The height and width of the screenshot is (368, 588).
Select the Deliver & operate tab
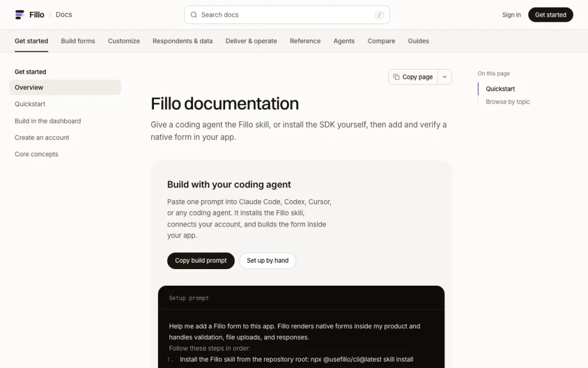(x=252, y=41)
